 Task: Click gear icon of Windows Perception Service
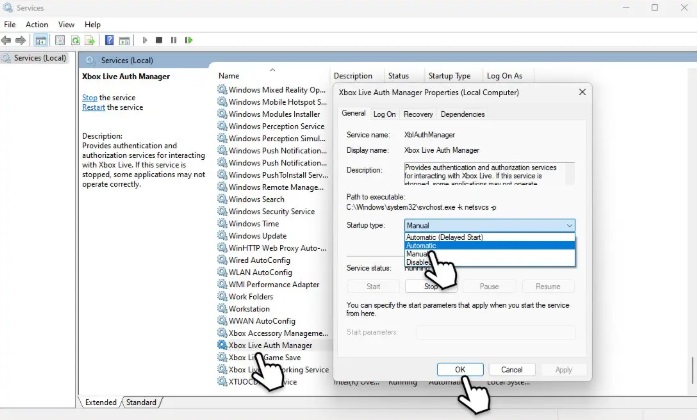pyautogui.click(x=222, y=126)
